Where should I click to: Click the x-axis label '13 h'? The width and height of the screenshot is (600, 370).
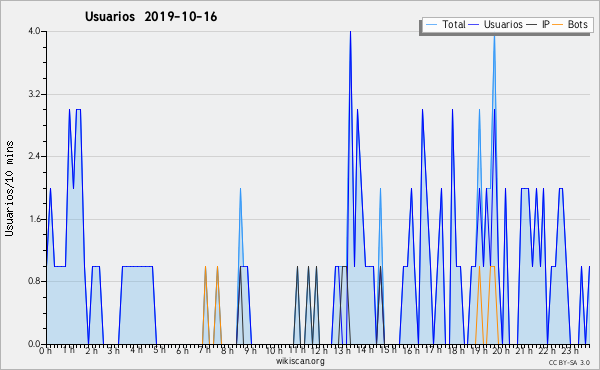point(342,351)
